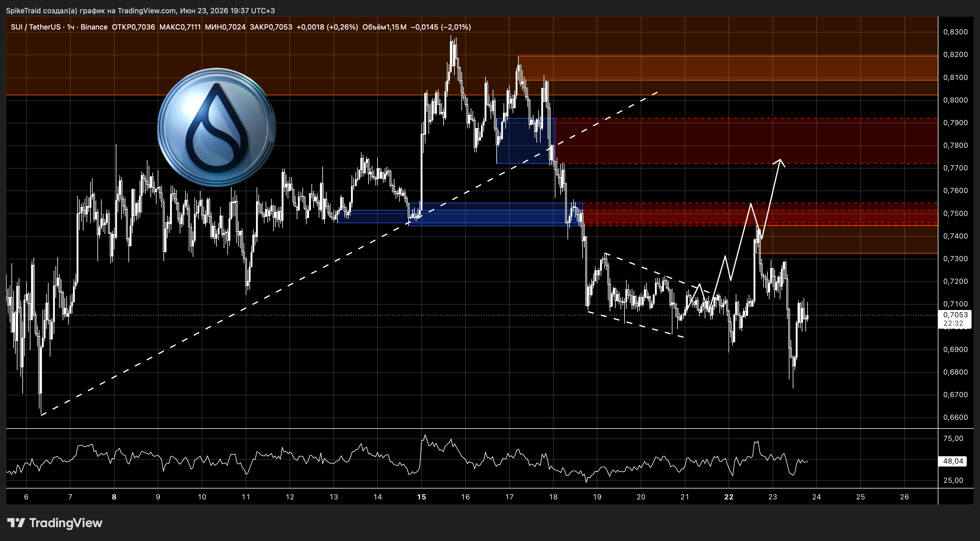Click the 0,7100 price scale label

coord(956,304)
